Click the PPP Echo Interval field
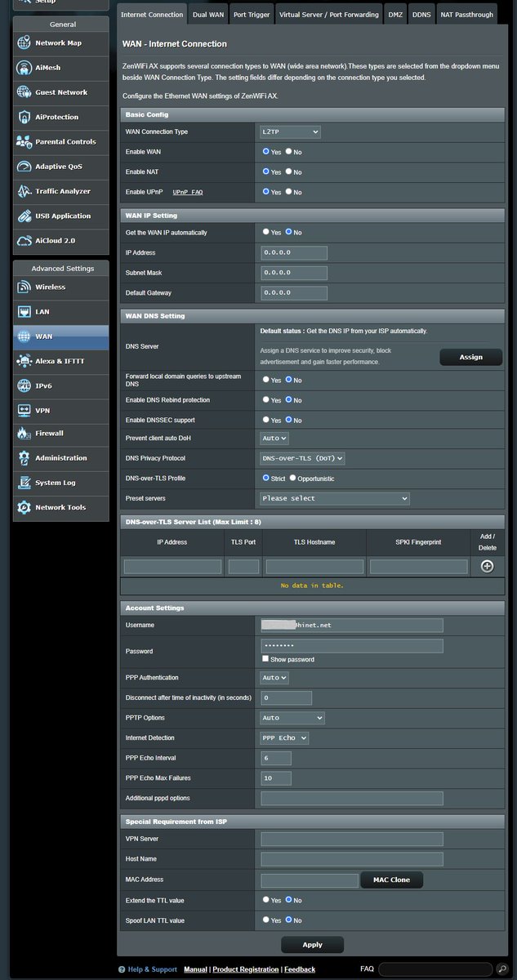This screenshot has width=517, height=980. (276, 758)
